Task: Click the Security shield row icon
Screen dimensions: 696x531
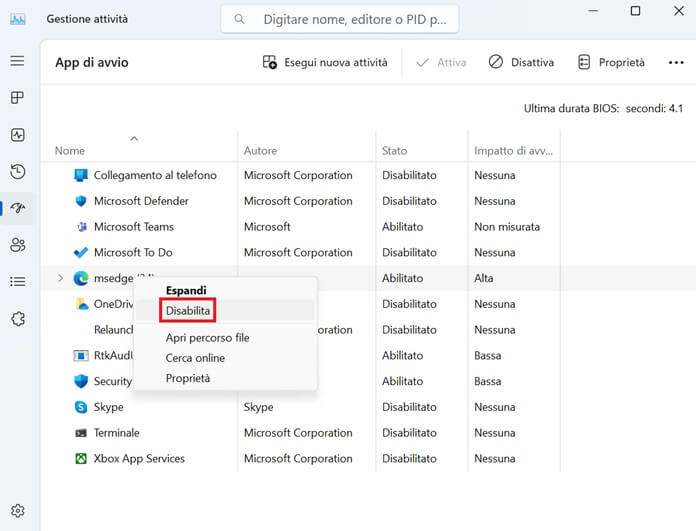Action: pyautogui.click(x=81, y=381)
